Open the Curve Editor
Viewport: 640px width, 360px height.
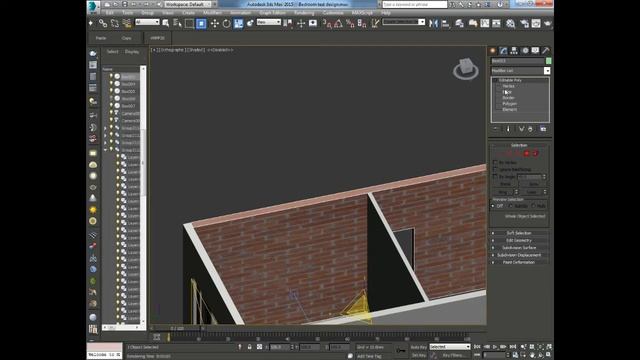pyautogui.click(x=484, y=24)
